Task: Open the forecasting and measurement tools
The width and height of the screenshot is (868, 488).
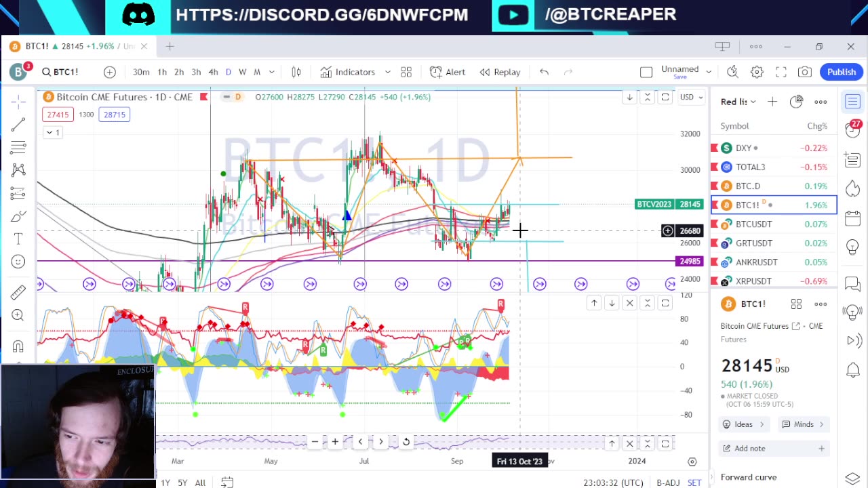Action: (x=18, y=193)
